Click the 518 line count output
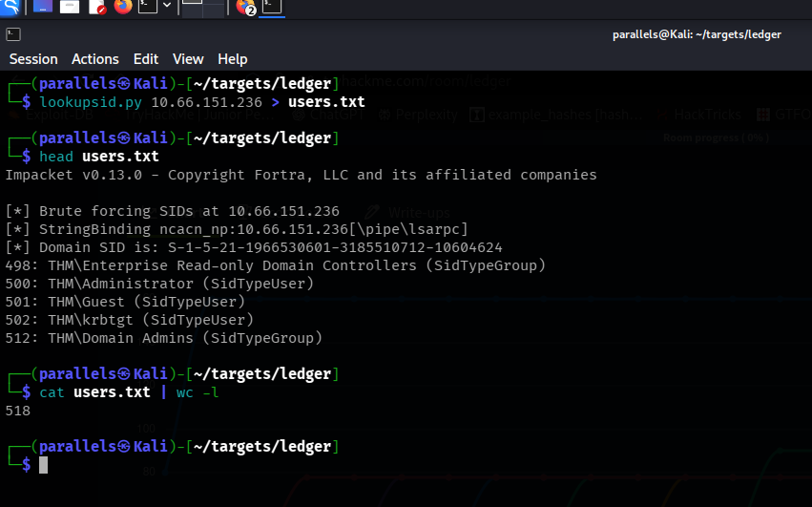The height and width of the screenshot is (507, 812). [18, 411]
